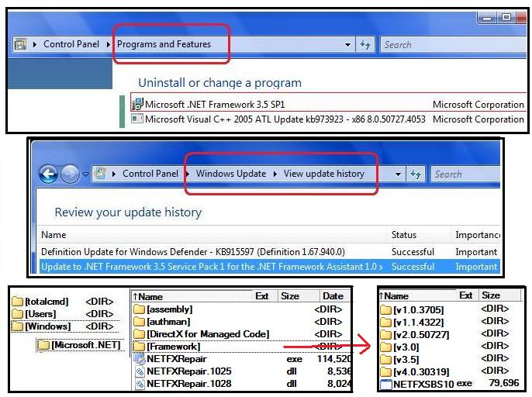Click v4.0.30319 folder icon

click(x=385, y=372)
